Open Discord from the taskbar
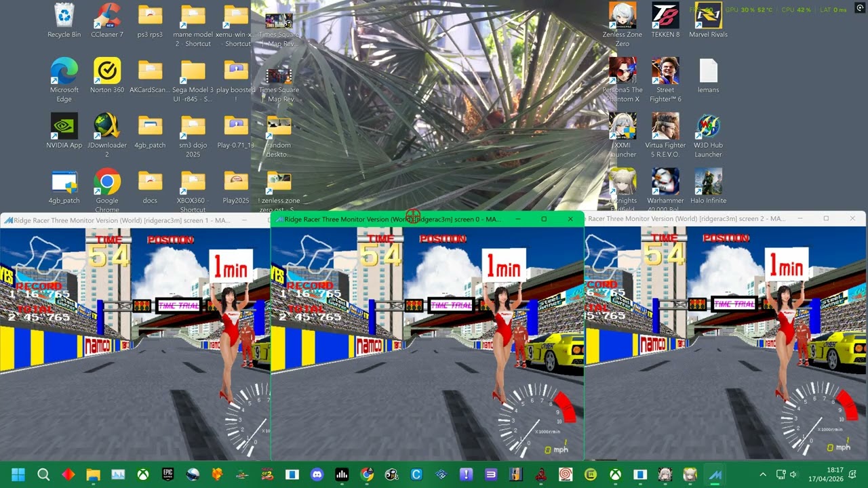The width and height of the screenshot is (868, 488). click(317, 474)
